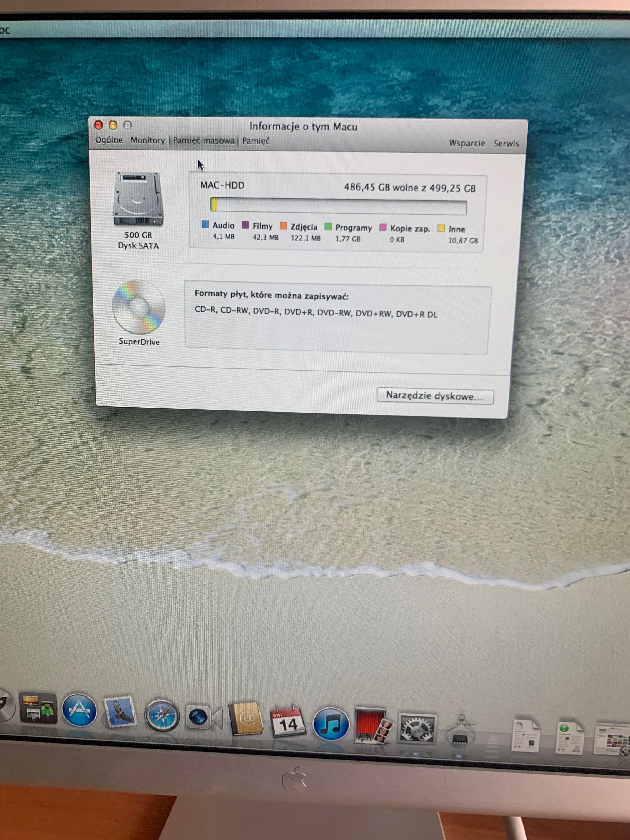Close the Informacje o tym Macu window
The width and height of the screenshot is (630, 840).
(x=98, y=125)
